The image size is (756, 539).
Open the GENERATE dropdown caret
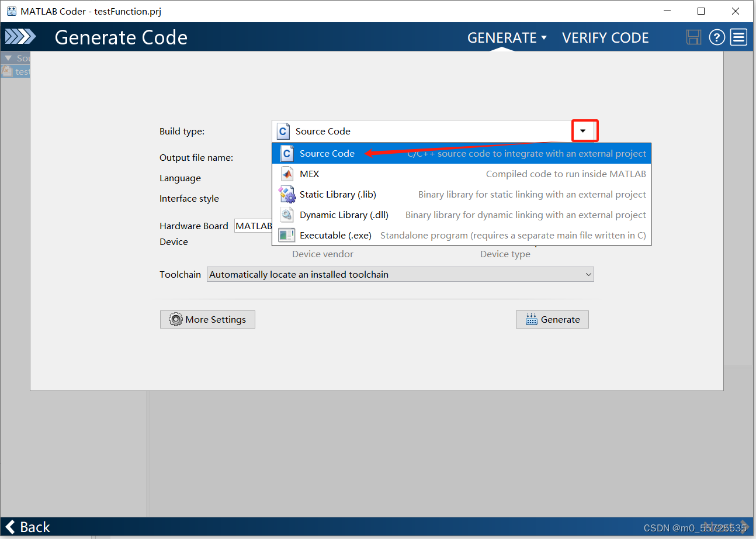coord(545,37)
